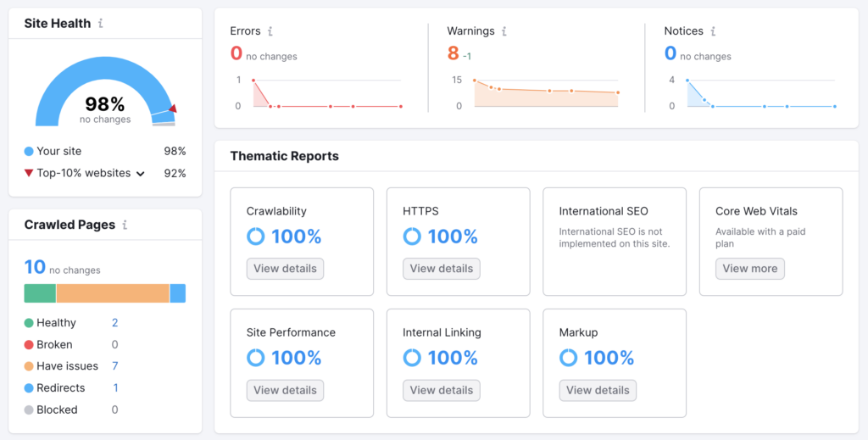
Task: Click the red Top-10% websites triangle icon
Action: click(29, 173)
